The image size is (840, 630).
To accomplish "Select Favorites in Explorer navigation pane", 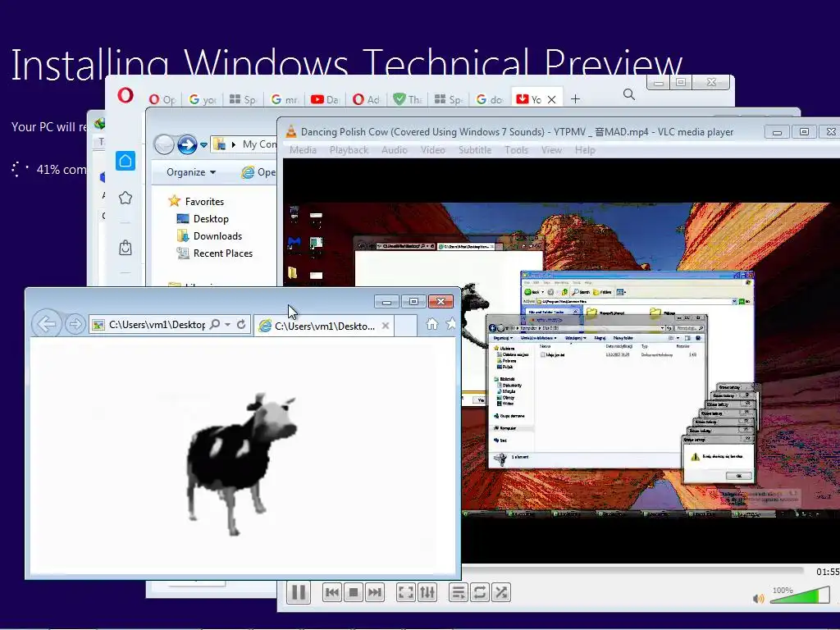I will click(204, 202).
